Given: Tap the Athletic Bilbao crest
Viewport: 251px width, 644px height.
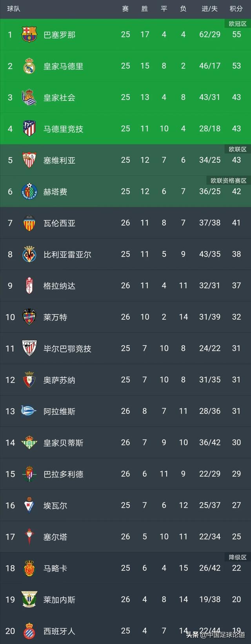Looking at the screenshot, I should [x=29, y=348].
